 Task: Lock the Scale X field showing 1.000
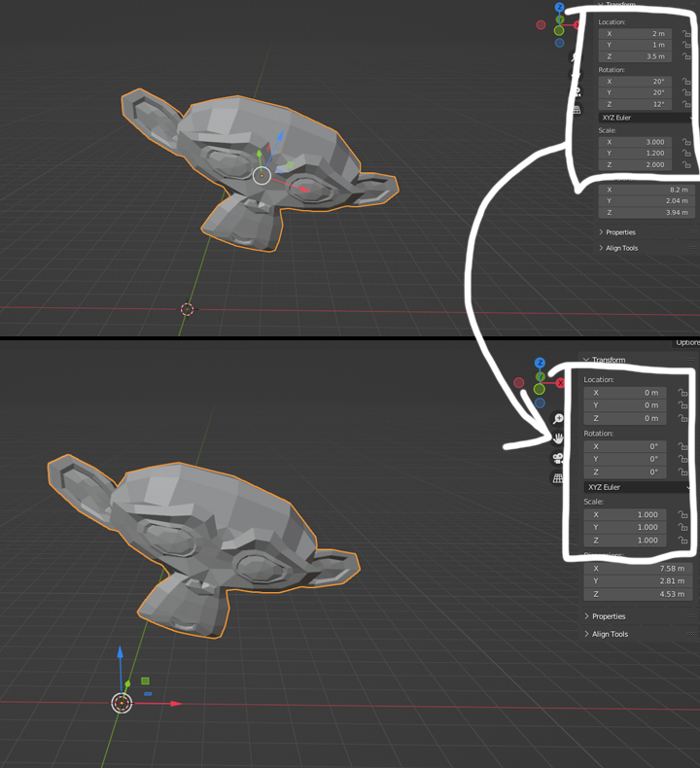(x=682, y=515)
